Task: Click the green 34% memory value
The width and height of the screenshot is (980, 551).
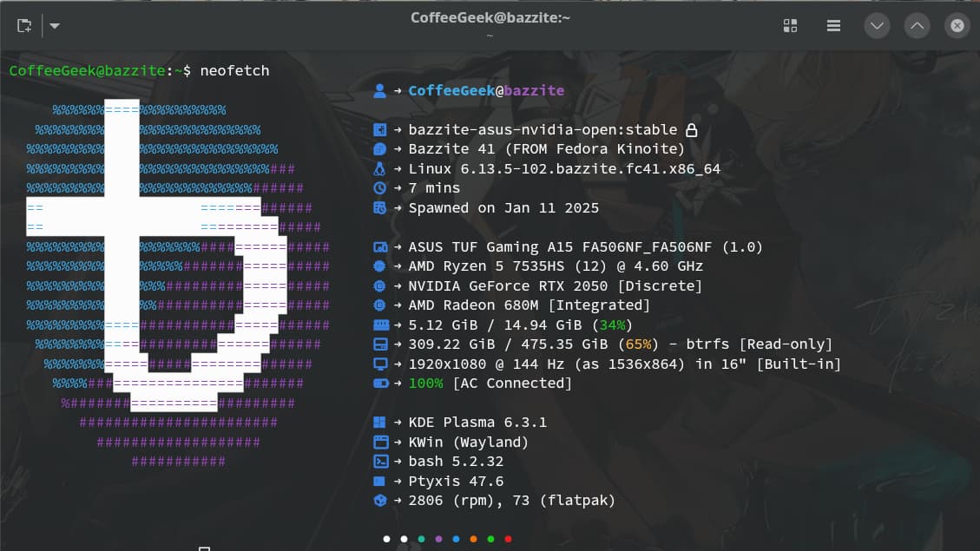Action: [612, 325]
